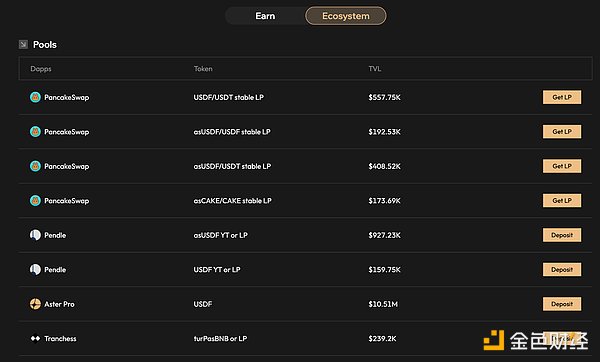The height and width of the screenshot is (362, 600).
Task: Get LP for asUSDF/USDF stable LP
Action: coord(562,132)
